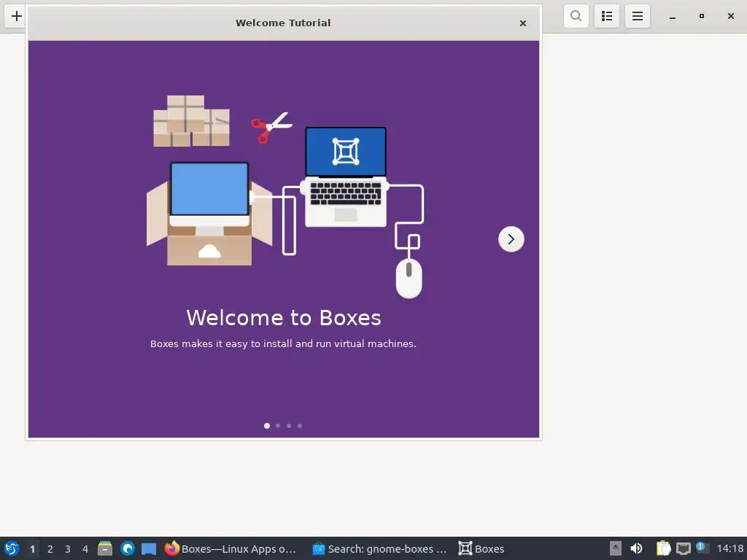747x560 pixels.
Task: Switch to list view in Boxes
Action: point(606,16)
